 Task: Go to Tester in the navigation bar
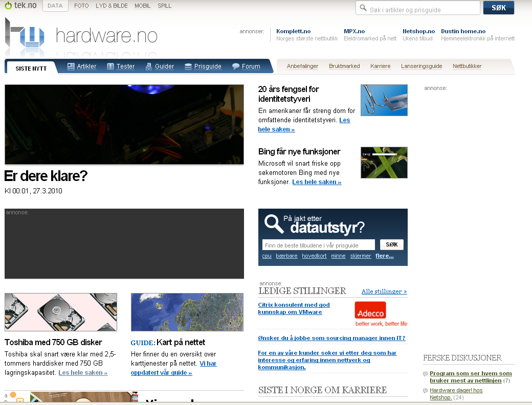click(x=125, y=66)
